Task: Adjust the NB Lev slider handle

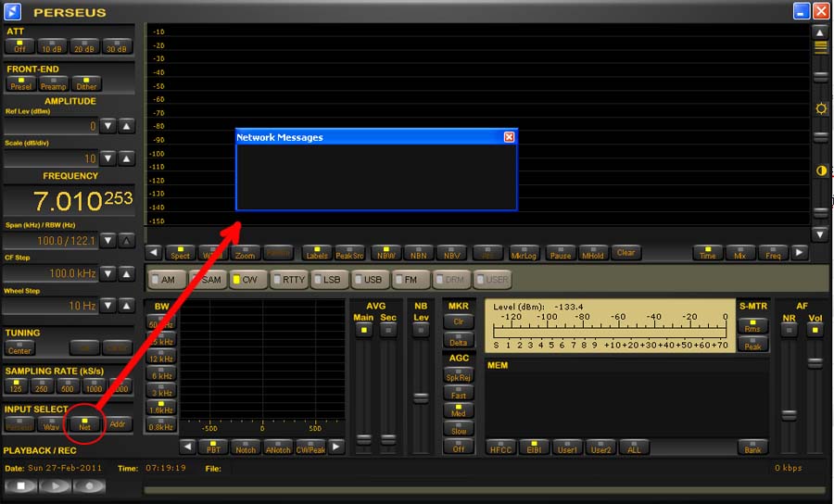Action: click(x=421, y=397)
